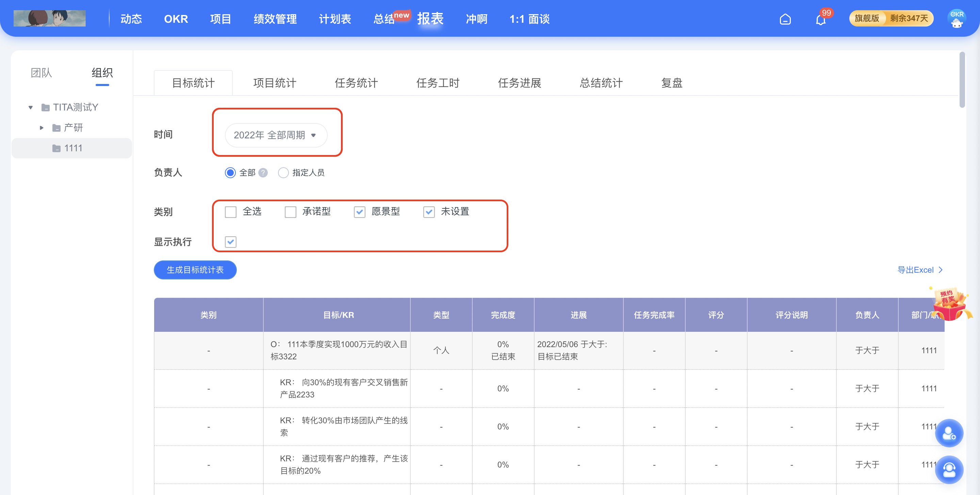
Task: Open the 任务工时 tab
Action: pyautogui.click(x=438, y=83)
